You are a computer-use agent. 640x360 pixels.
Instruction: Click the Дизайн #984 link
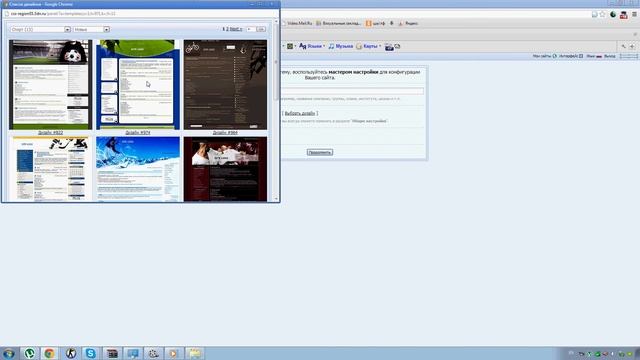point(225,133)
